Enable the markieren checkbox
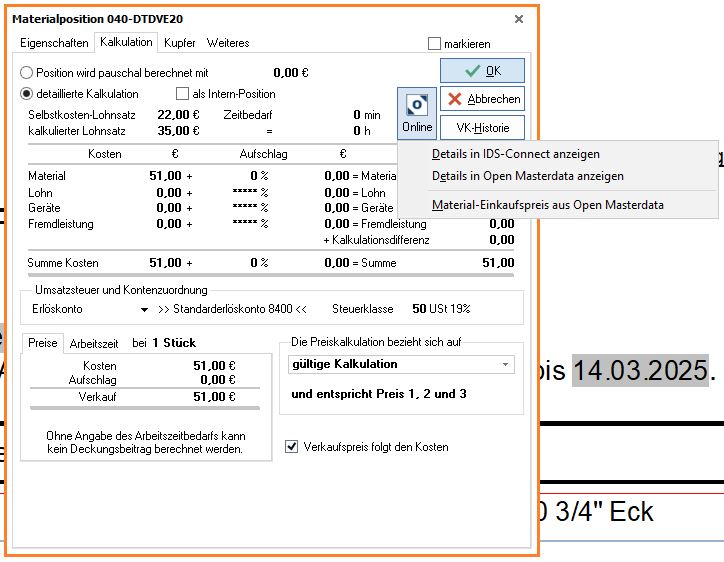This screenshot has height=562, width=724. pyautogui.click(x=434, y=44)
